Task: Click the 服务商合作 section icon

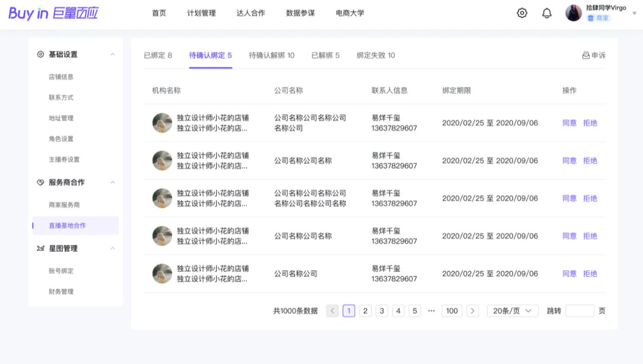Action: pyautogui.click(x=40, y=182)
